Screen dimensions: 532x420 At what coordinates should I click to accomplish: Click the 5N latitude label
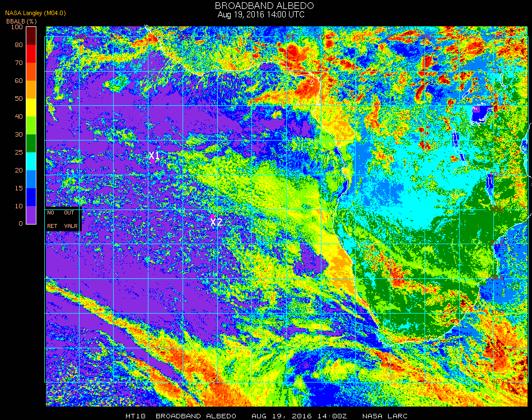coord(497,71)
